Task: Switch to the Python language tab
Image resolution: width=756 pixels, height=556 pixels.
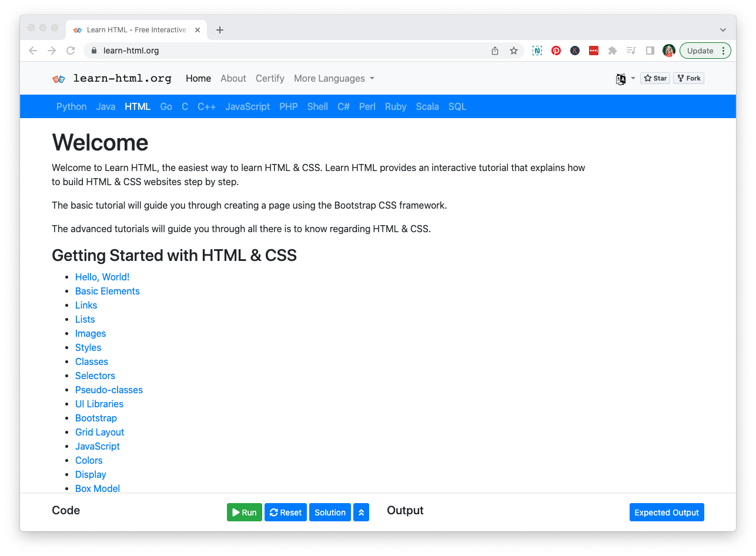Action: click(x=71, y=106)
